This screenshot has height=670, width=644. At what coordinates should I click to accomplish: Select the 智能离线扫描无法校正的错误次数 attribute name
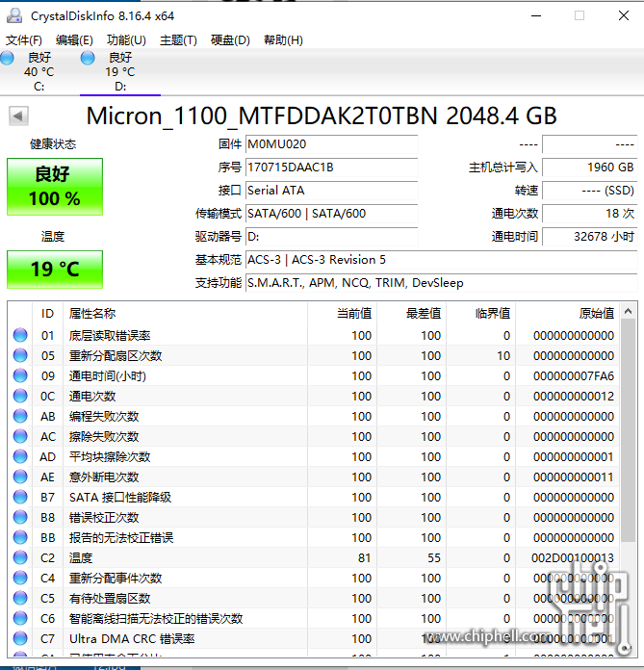[156, 619]
